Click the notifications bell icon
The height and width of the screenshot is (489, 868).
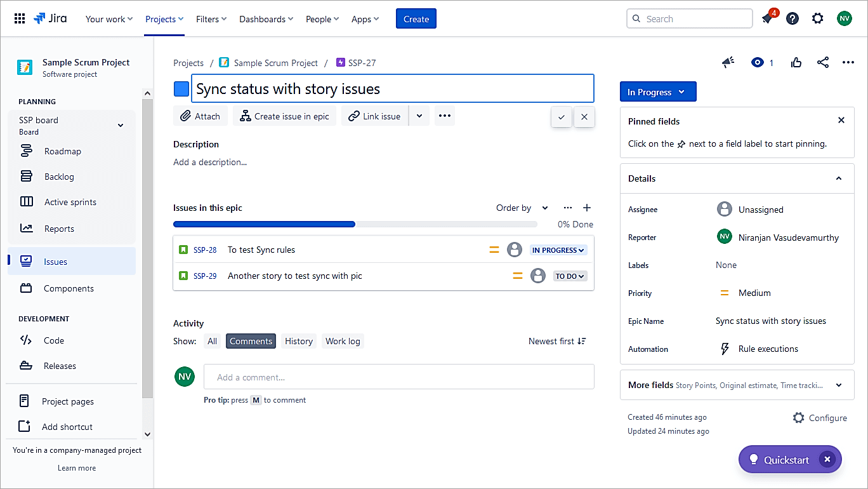pyautogui.click(x=768, y=19)
